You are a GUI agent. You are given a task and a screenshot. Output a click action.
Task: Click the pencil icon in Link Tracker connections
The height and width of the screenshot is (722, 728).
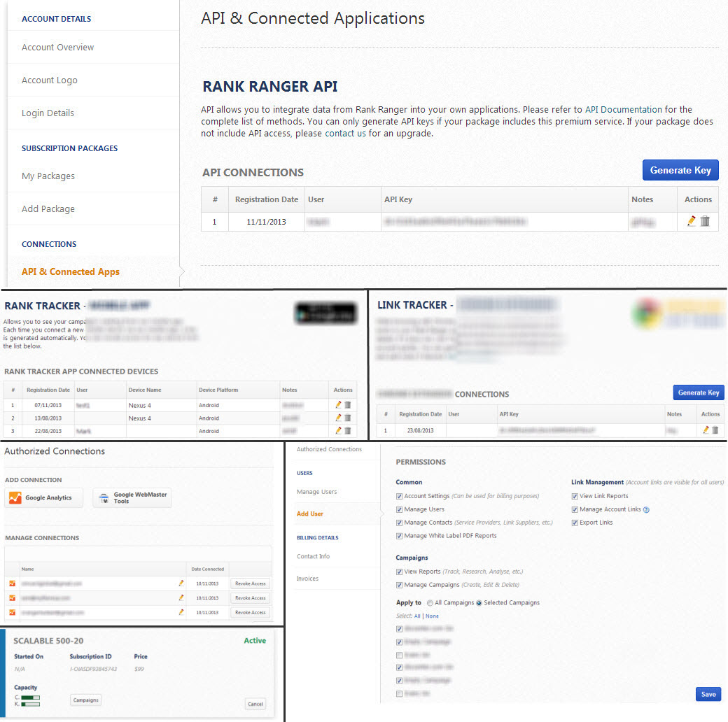click(x=706, y=430)
